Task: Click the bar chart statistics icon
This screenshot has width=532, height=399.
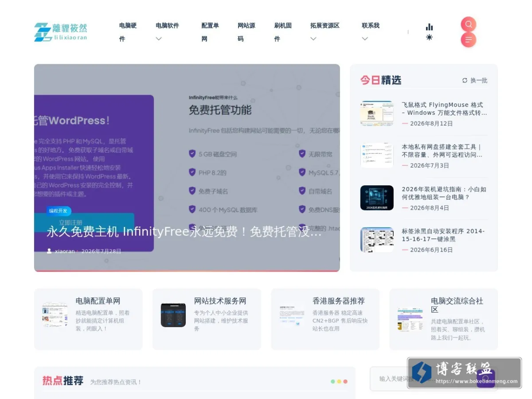Action: tap(429, 27)
